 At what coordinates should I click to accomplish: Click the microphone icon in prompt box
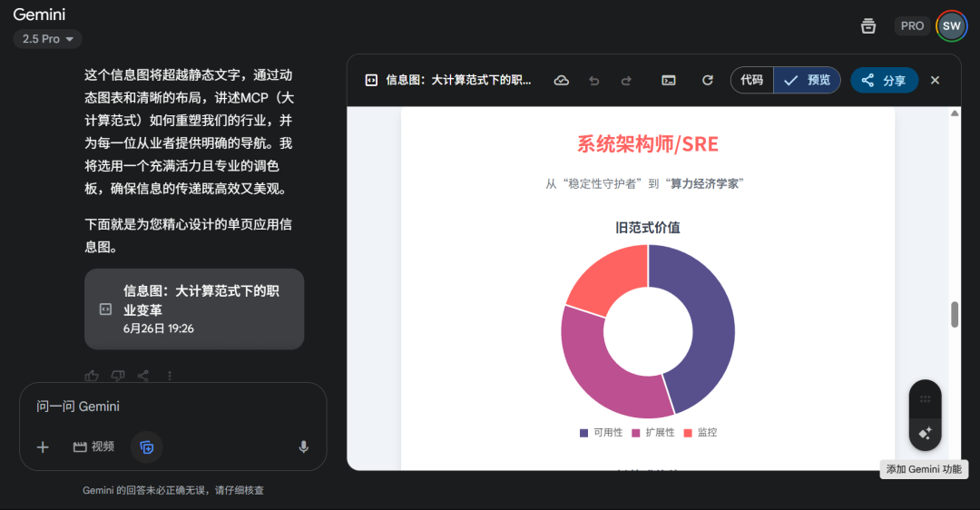coord(303,446)
